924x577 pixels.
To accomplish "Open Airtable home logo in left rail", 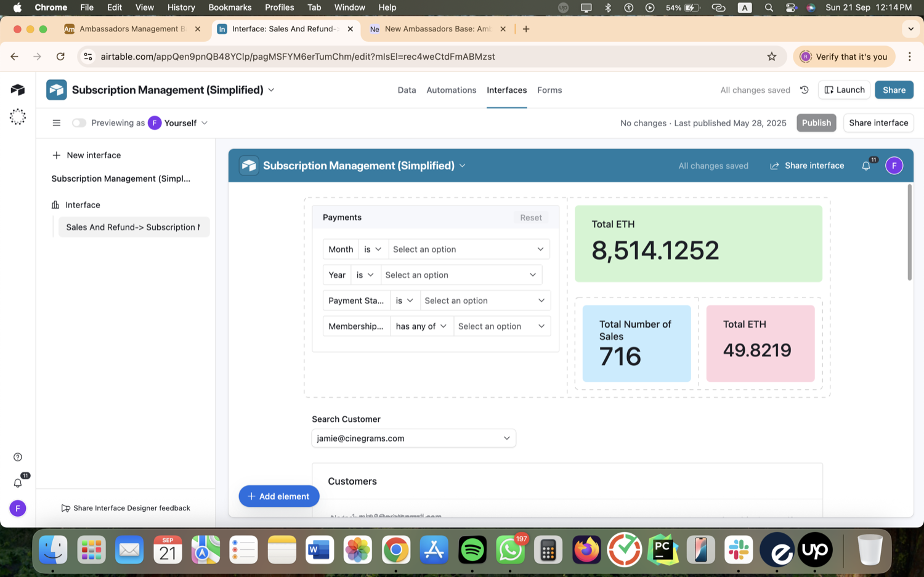I will tap(18, 90).
